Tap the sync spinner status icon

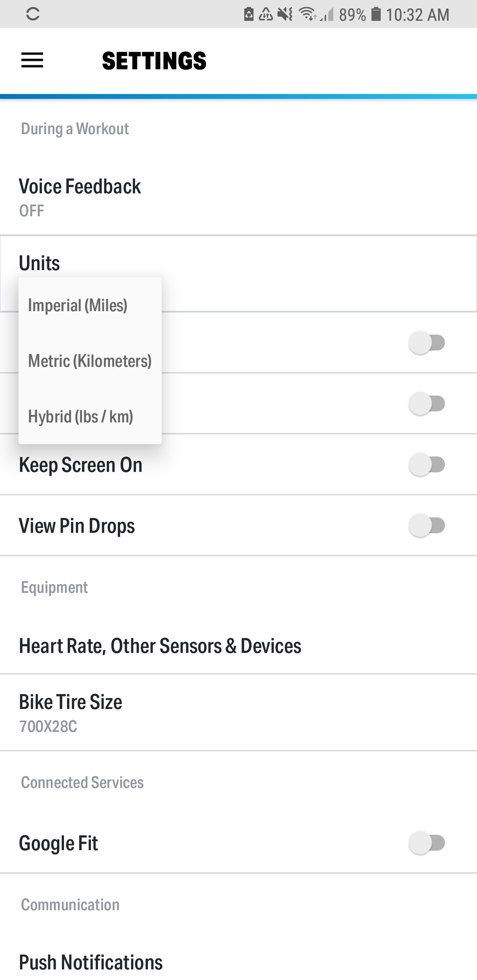33,14
